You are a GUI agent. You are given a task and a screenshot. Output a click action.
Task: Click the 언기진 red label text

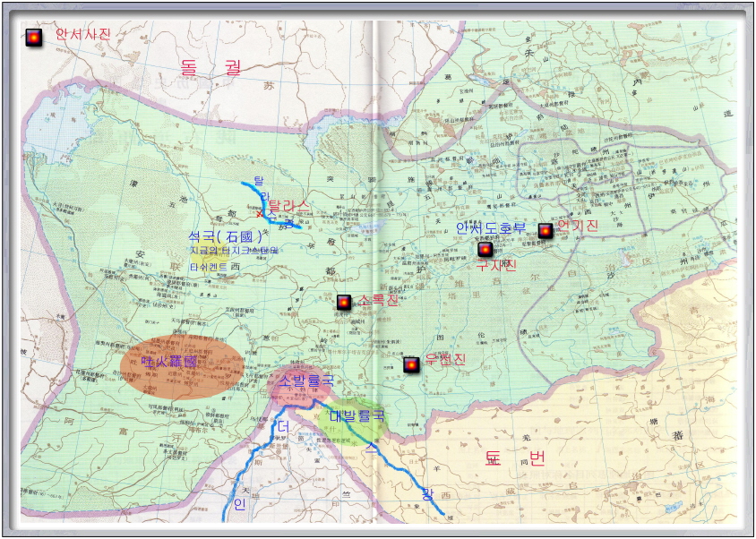click(578, 227)
